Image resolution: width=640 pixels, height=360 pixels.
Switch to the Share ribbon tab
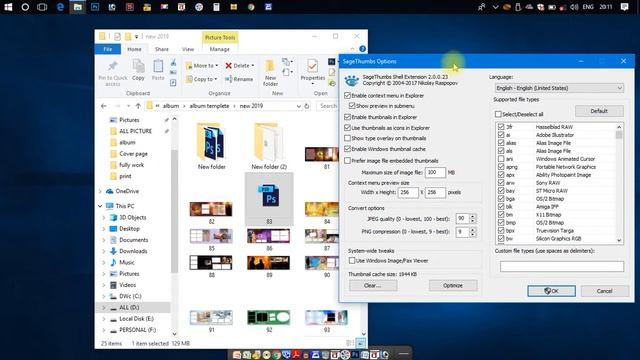pyautogui.click(x=162, y=49)
